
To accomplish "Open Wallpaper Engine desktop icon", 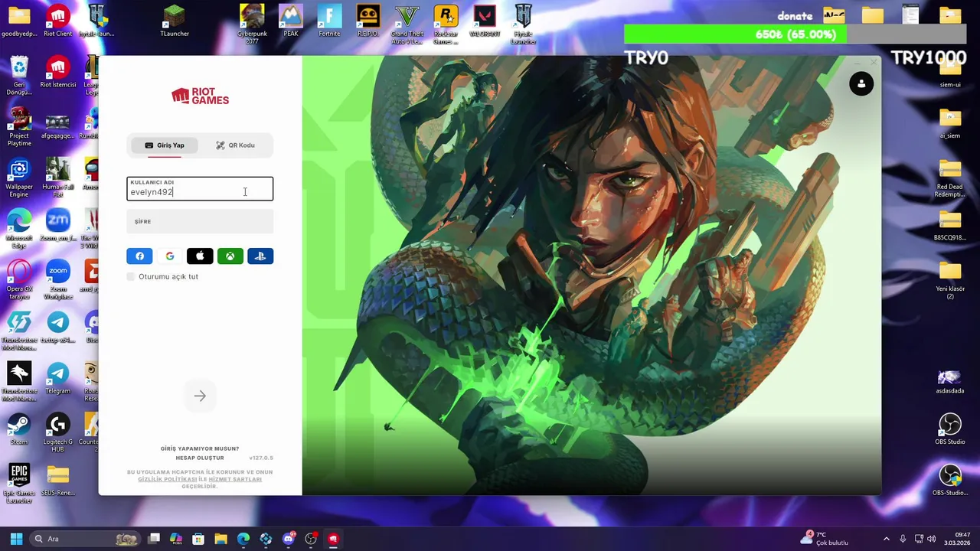I will pyautogui.click(x=19, y=178).
